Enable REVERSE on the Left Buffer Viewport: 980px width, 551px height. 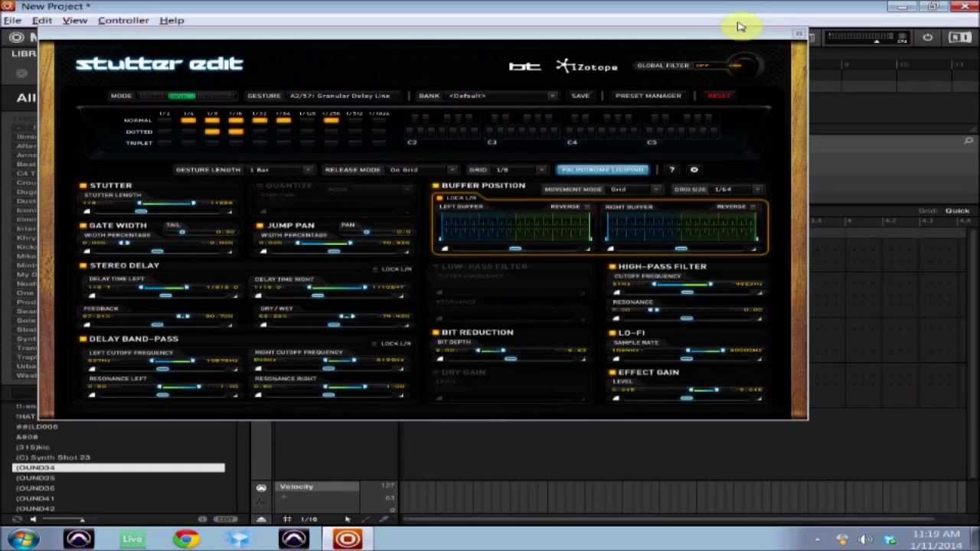[587, 207]
